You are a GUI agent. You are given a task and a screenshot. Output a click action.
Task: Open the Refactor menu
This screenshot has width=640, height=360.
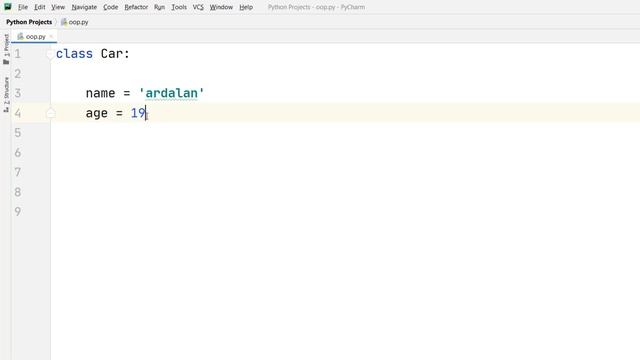click(136, 7)
